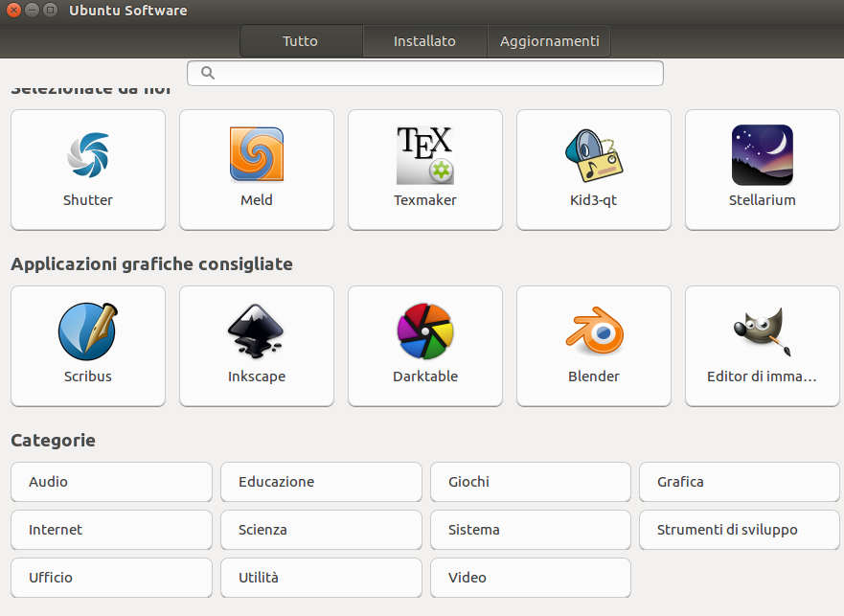Browse the Educazione category
Screen dimensions: 844x616
tap(321, 482)
